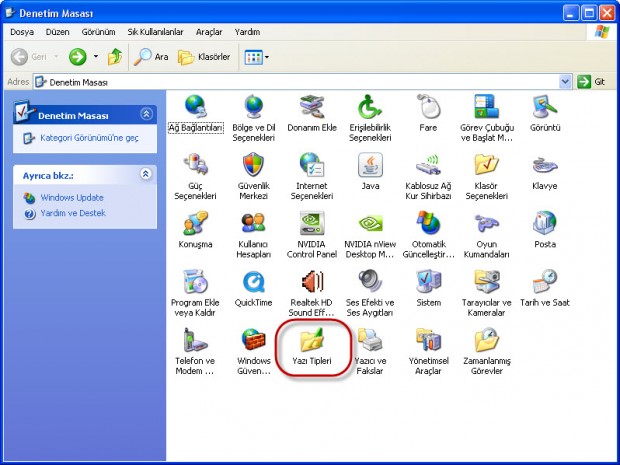620x465 pixels.
Task: Click the Ara search button
Action: click(x=151, y=57)
